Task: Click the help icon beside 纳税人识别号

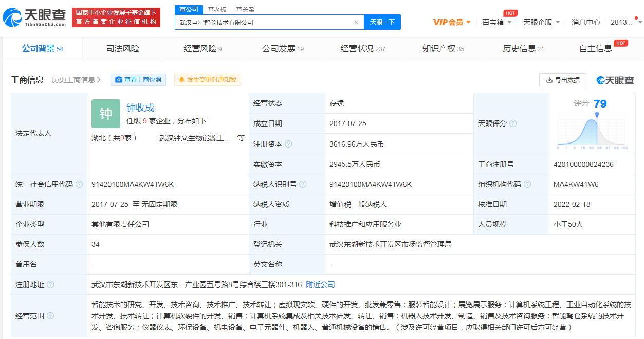Action: tap(303, 184)
